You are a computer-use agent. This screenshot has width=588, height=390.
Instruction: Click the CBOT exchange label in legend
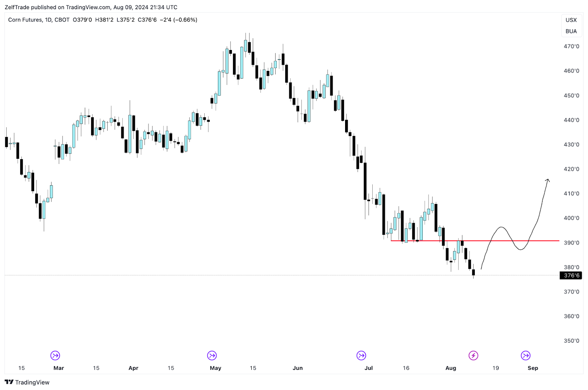click(x=62, y=20)
